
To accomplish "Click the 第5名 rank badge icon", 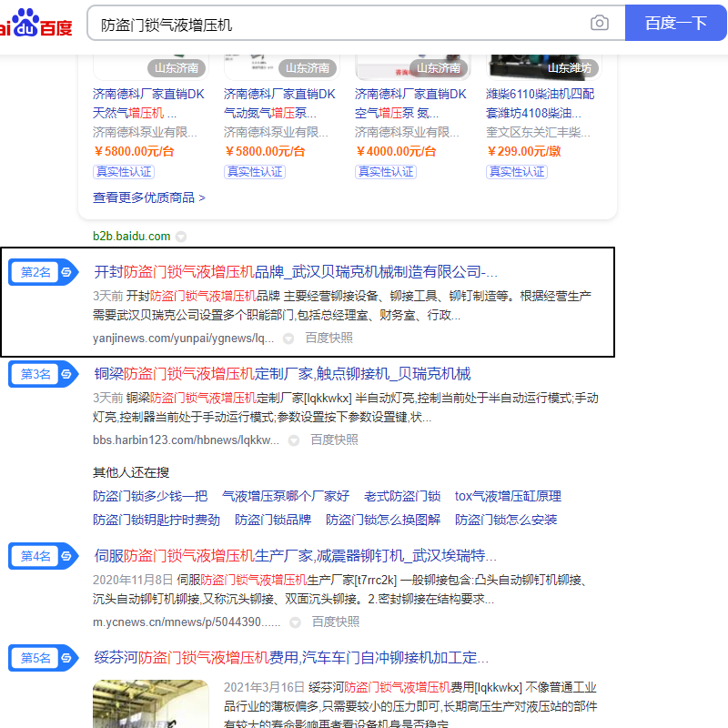I will tap(43, 658).
